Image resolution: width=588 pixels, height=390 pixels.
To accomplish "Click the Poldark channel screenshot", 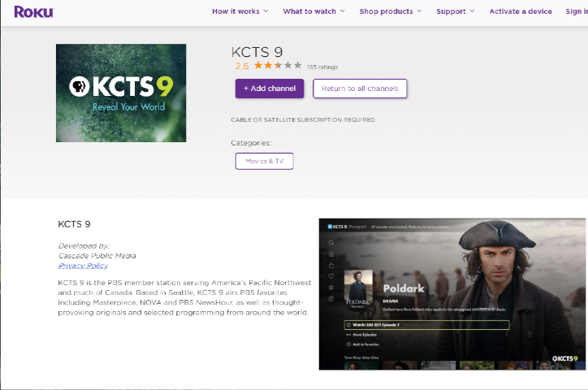I will 452,294.
